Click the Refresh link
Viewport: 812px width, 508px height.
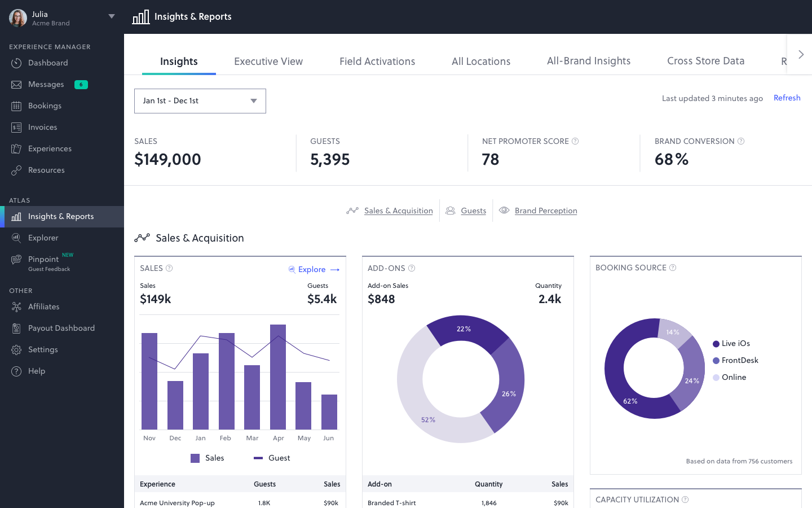pos(787,98)
